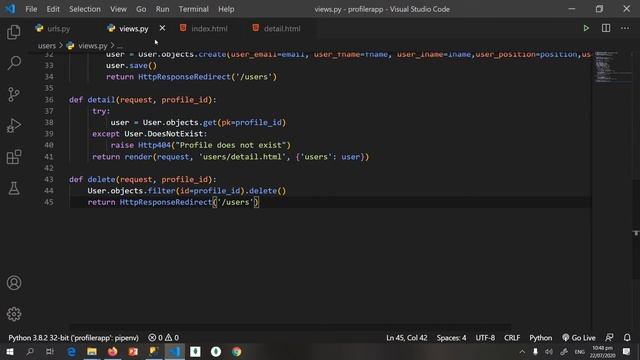Place cursor on 'def delete' function name
The height and width of the screenshot is (360, 640).
pyautogui.click(x=101, y=179)
